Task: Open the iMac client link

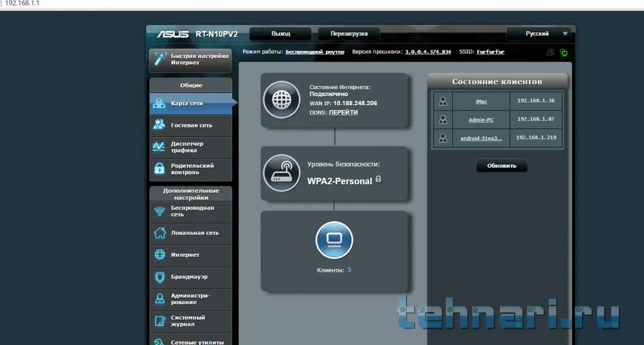Action: pyautogui.click(x=481, y=101)
